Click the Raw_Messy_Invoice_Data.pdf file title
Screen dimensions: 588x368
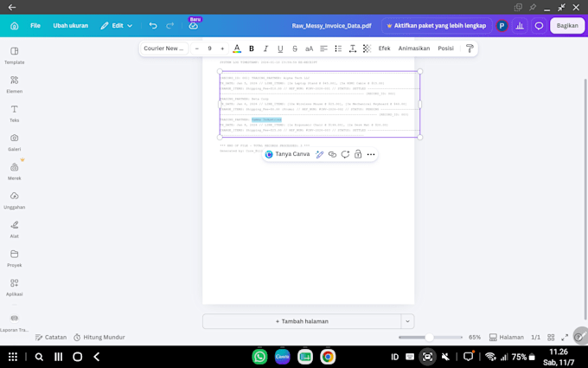[x=331, y=25]
